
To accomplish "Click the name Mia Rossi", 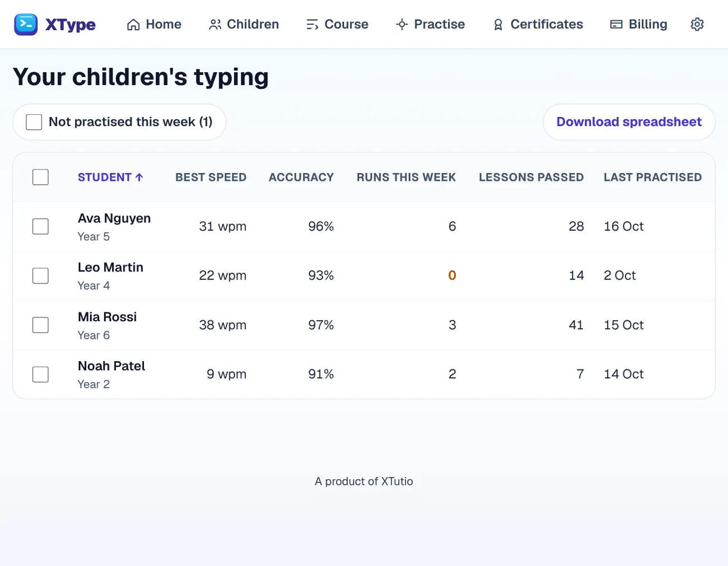I will tap(107, 317).
